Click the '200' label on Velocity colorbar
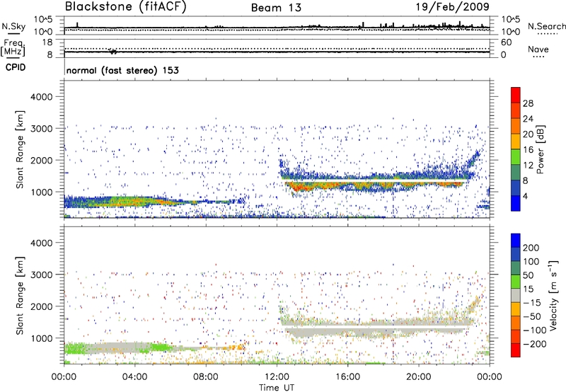 coord(531,248)
